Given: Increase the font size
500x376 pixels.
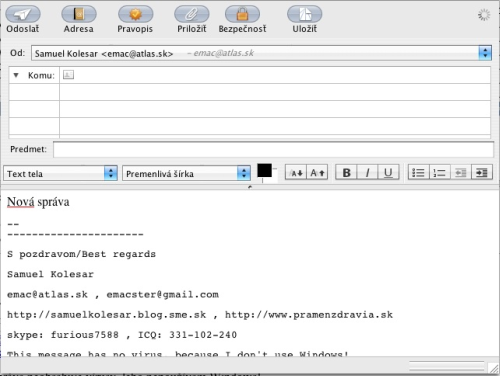Looking at the screenshot, I should click(x=317, y=173).
